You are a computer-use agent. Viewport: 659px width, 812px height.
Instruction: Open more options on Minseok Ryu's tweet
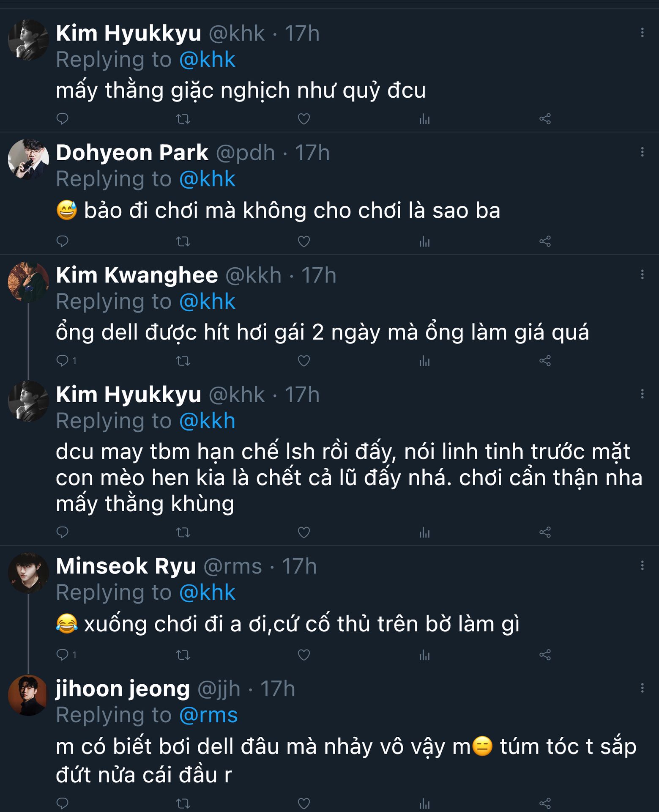coord(642,565)
